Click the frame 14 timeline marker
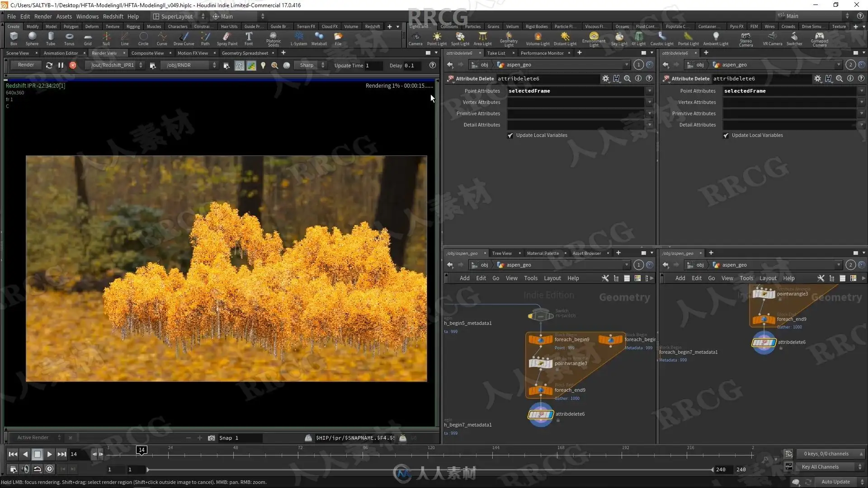The width and height of the screenshot is (868, 488). [142, 450]
